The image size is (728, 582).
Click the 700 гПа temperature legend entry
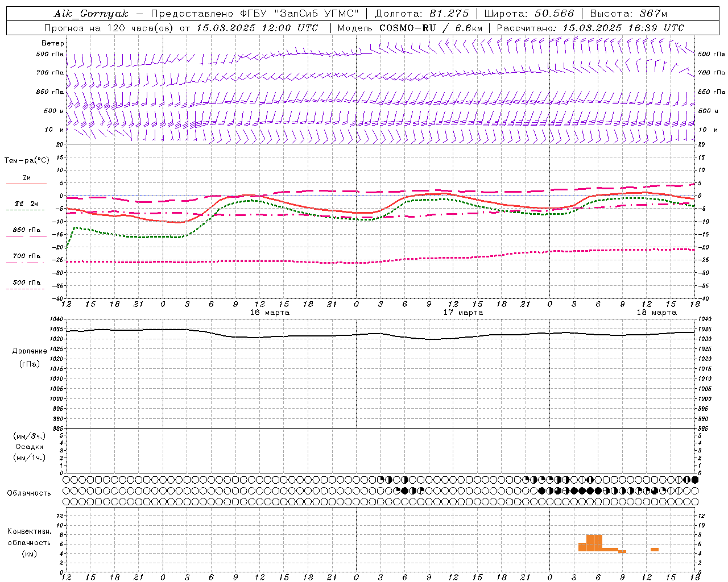pos(26,258)
